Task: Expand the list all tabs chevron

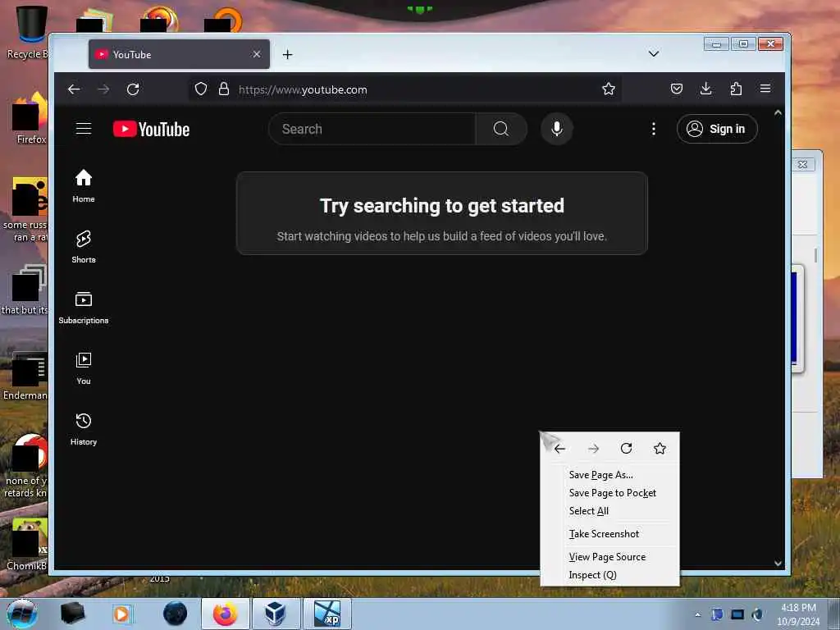Action: click(x=654, y=53)
